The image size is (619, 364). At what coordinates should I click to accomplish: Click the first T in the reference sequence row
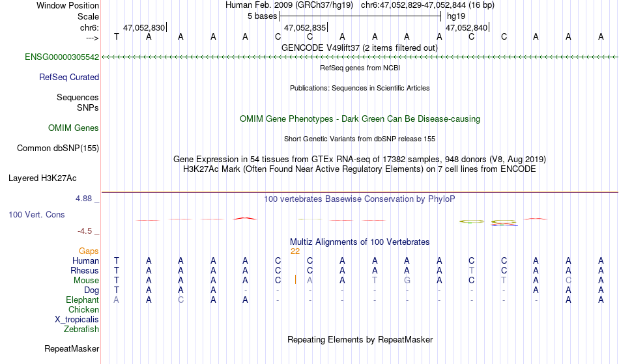116,36
